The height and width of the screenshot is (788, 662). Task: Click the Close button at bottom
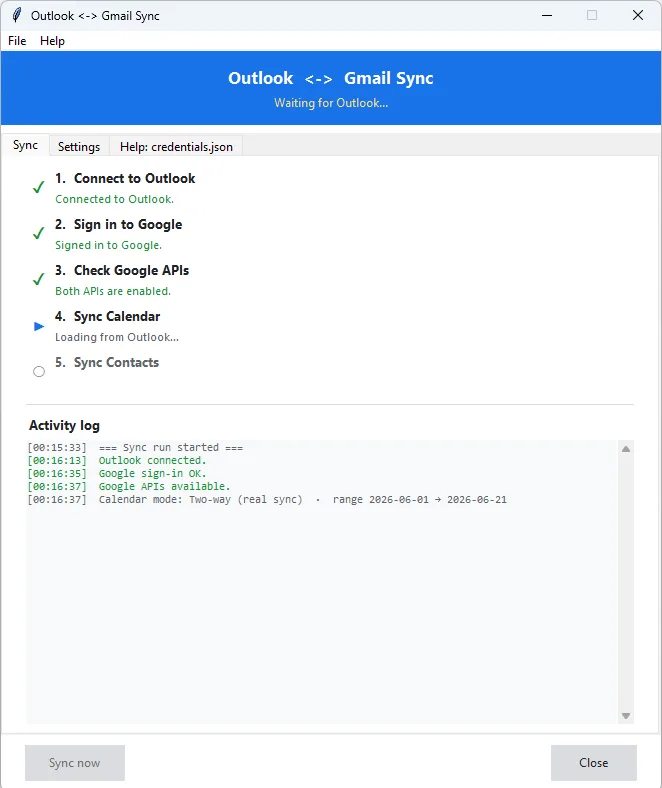pos(594,762)
